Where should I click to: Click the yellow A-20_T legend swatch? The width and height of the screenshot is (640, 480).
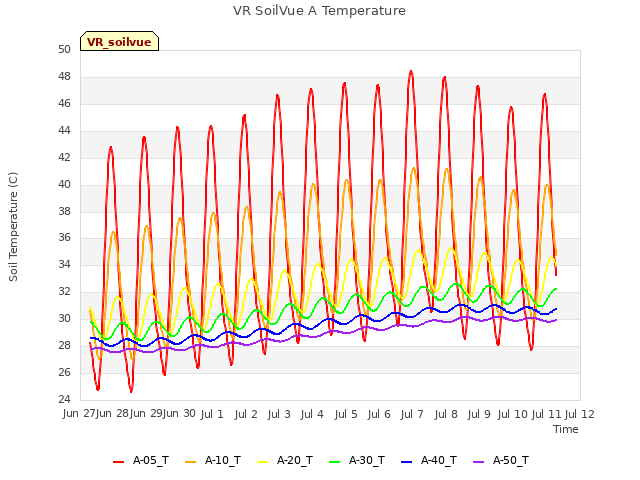263,462
